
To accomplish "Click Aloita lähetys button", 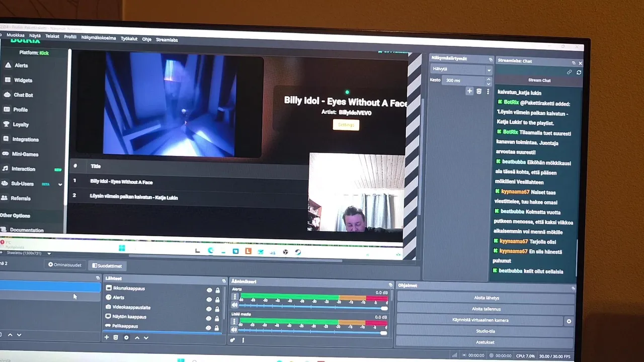I will (x=486, y=298).
